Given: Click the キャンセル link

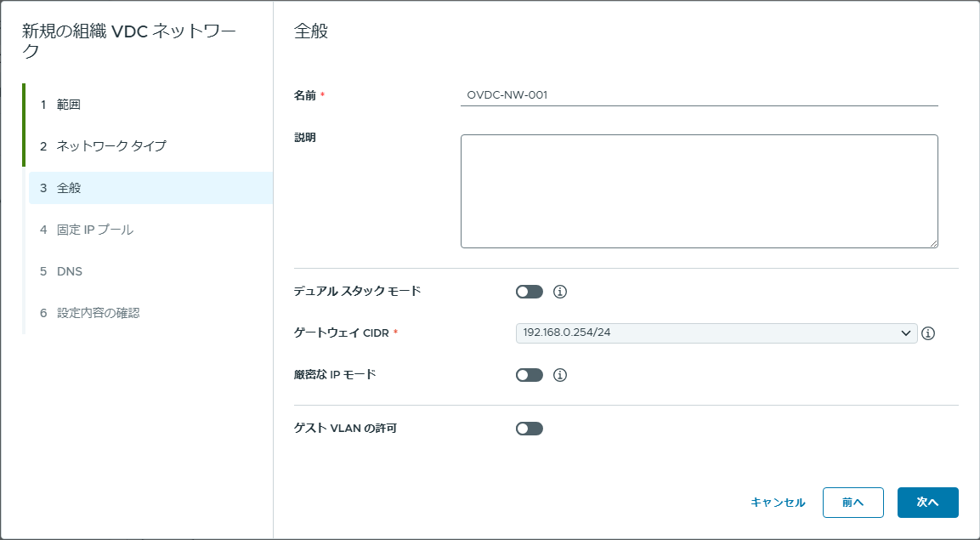Looking at the screenshot, I should click(x=778, y=503).
